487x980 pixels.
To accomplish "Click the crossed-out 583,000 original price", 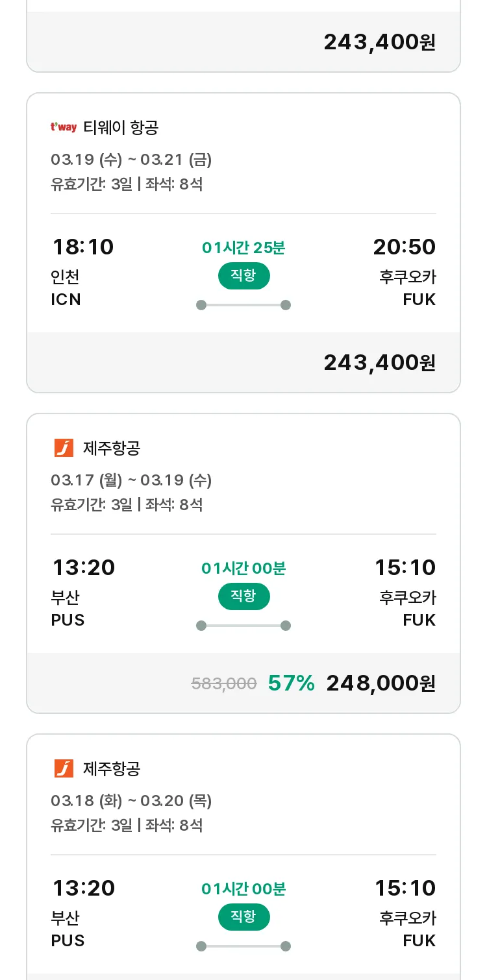I will 224,683.
